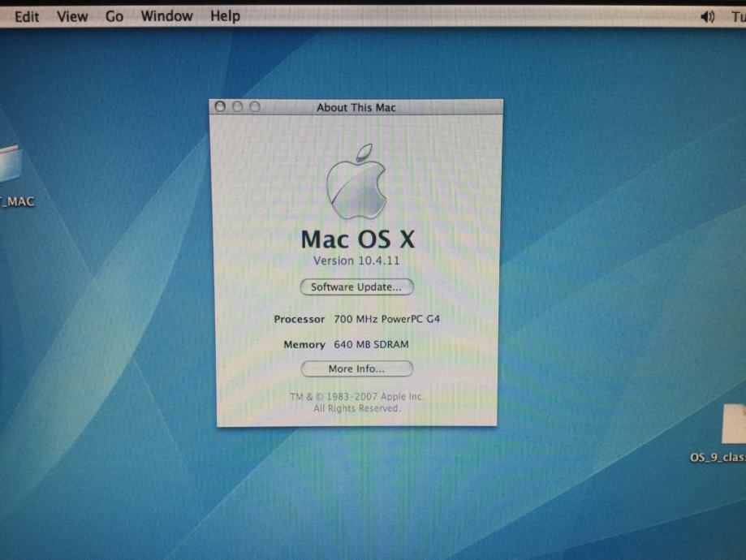Click the 700 MHz PowerPC G4 text
The image size is (746, 560).
tap(386, 319)
